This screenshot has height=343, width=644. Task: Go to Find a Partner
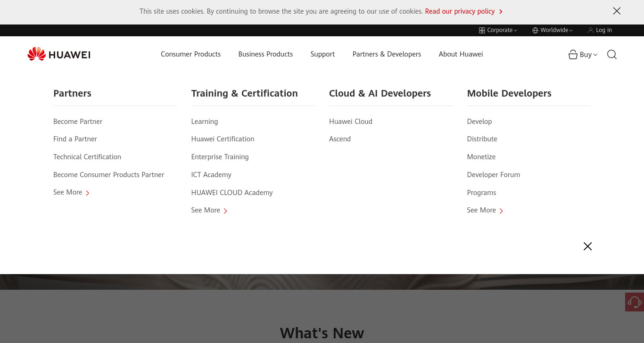[x=75, y=139]
